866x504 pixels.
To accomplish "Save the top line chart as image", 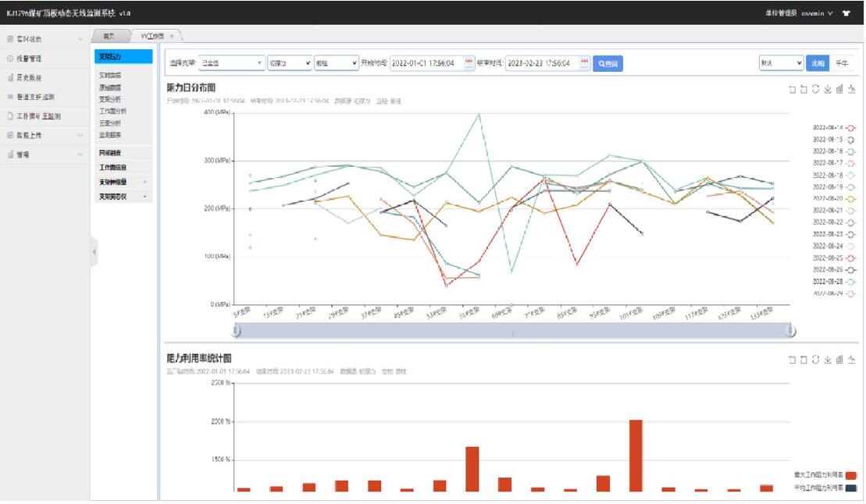I will pos(828,90).
